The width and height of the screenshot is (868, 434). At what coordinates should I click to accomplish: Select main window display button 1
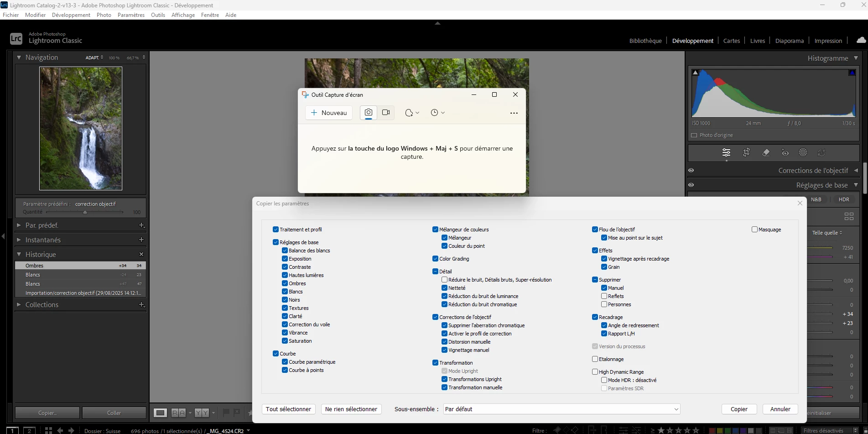tap(13, 430)
